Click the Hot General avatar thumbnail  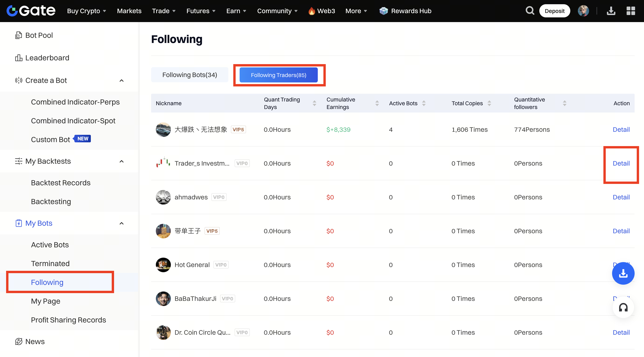tap(163, 265)
